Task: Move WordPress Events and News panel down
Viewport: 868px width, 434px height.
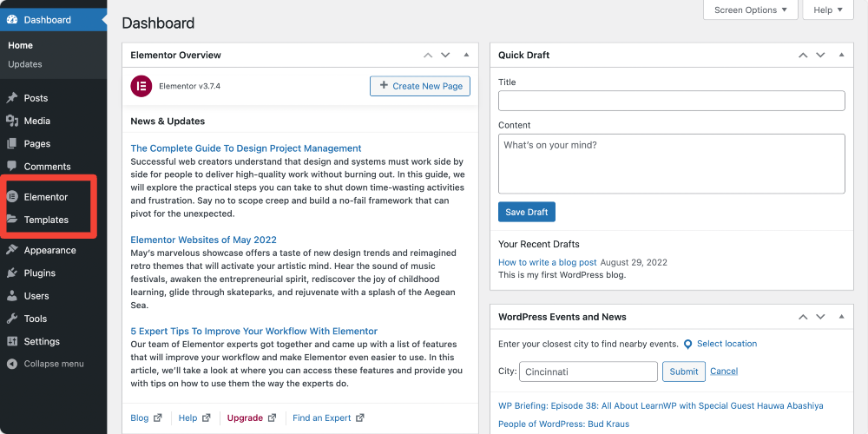Action: point(820,317)
